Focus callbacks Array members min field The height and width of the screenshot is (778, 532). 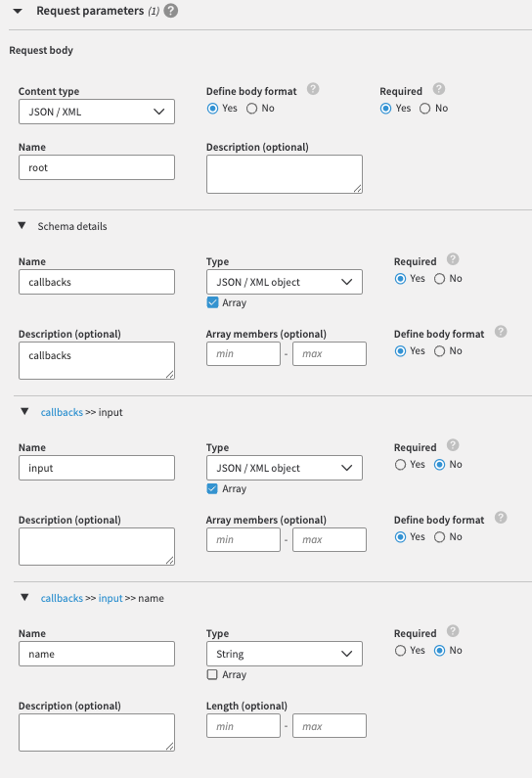coord(244,354)
